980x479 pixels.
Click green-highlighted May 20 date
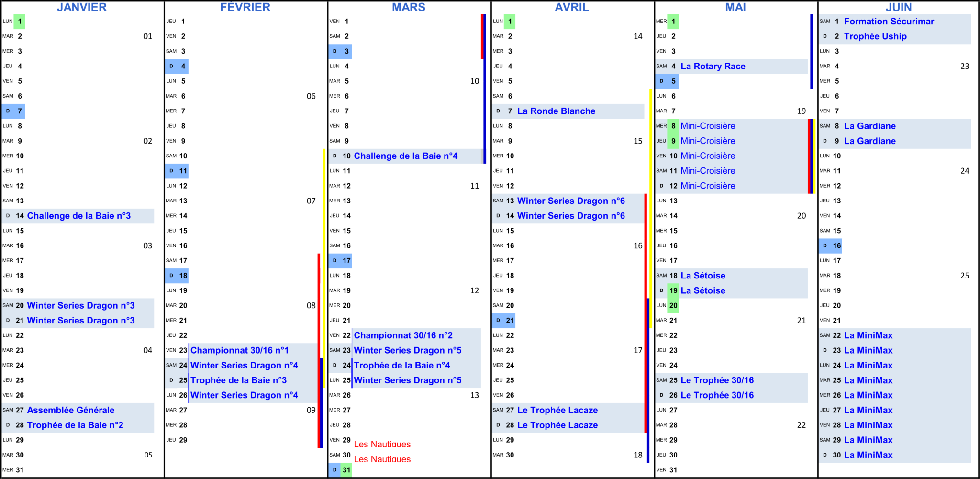[x=673, y=305]
